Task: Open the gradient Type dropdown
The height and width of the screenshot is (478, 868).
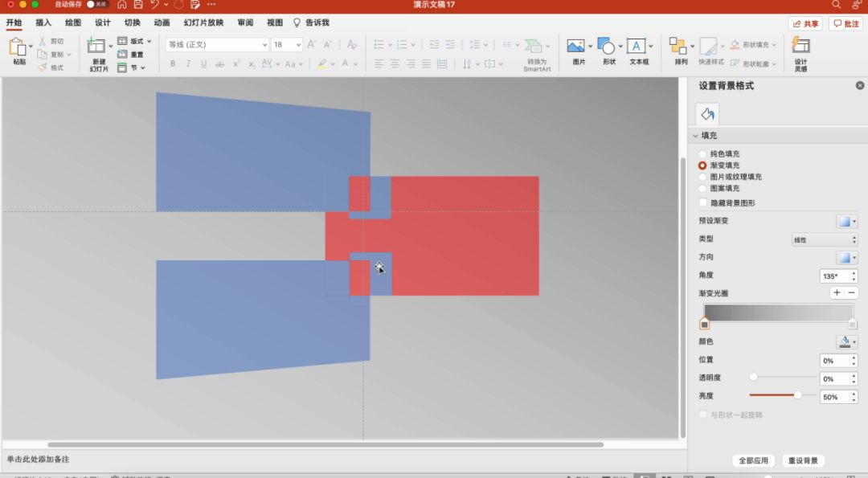Action: [x=825, y=239]
